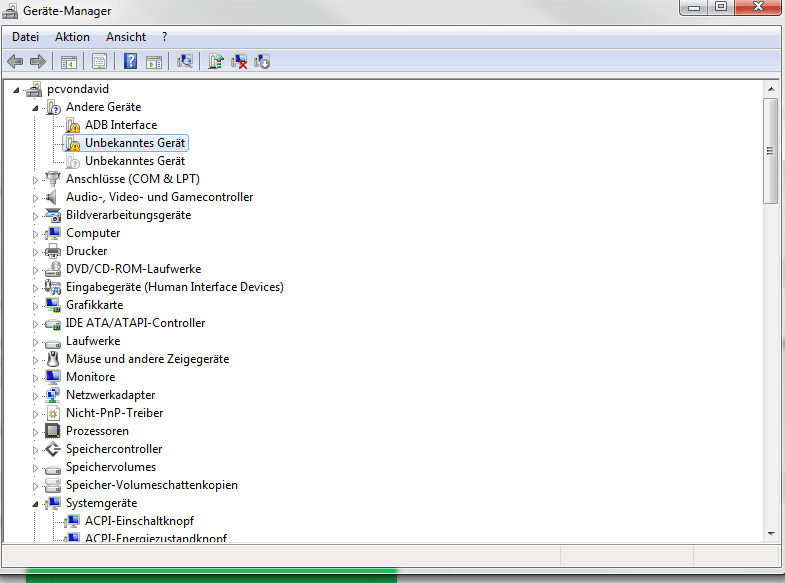
Task: Open the Ansicht menu
Action: pyautogui.click(x=126, y=37)
